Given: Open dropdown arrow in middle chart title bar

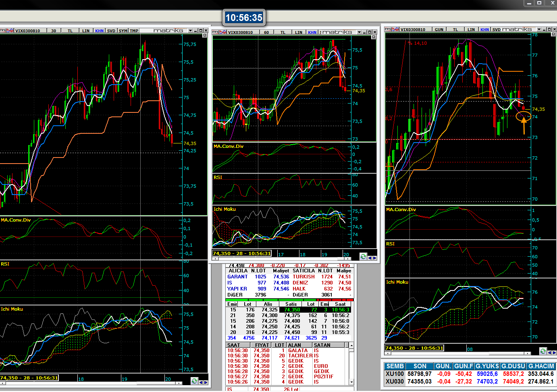Looking at the screenshot, I should pyautogui.click(x=359, y=32).
